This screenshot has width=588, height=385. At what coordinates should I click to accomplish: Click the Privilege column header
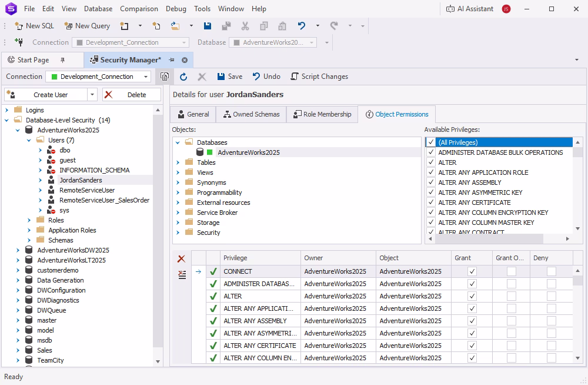point(260,258)
